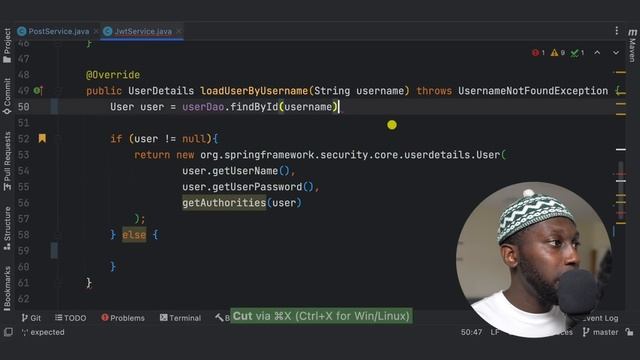Image resolution: width=640 pixels, height=360 pixels.
Task: Open the Structure tool window
Action: 7,228
